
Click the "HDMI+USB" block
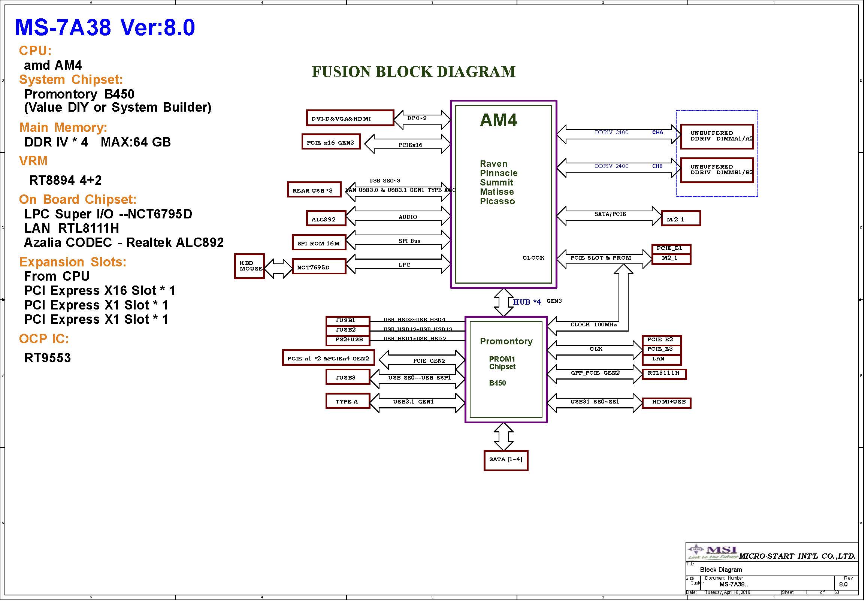[x=666, y=402]
